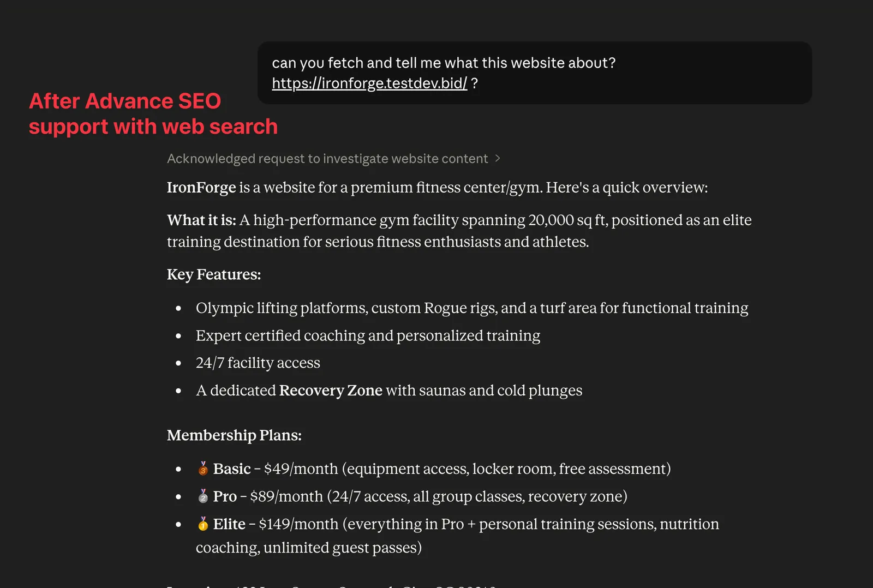This screenshot has height=588, width=873.
Task: Click the 24/7 facility access bullet
Action: [258, 363]
